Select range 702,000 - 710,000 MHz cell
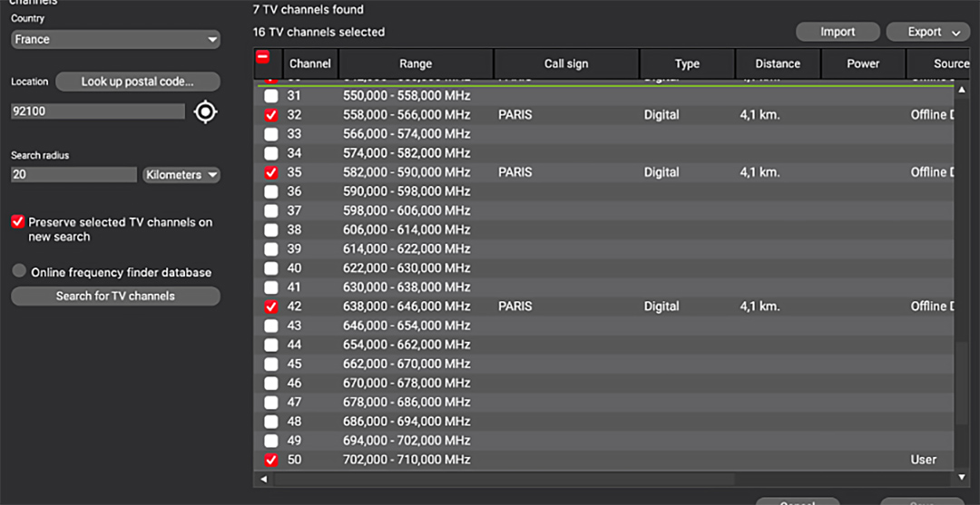This screenshot has height=505, width=980. click(x=407, y=460)
